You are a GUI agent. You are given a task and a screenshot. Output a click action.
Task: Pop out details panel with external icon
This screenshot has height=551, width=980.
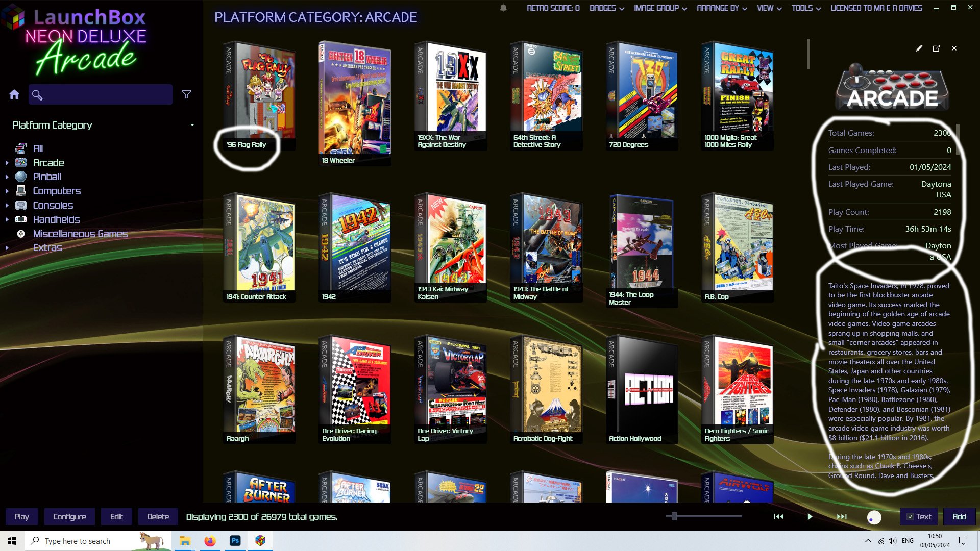pos(936,48)
